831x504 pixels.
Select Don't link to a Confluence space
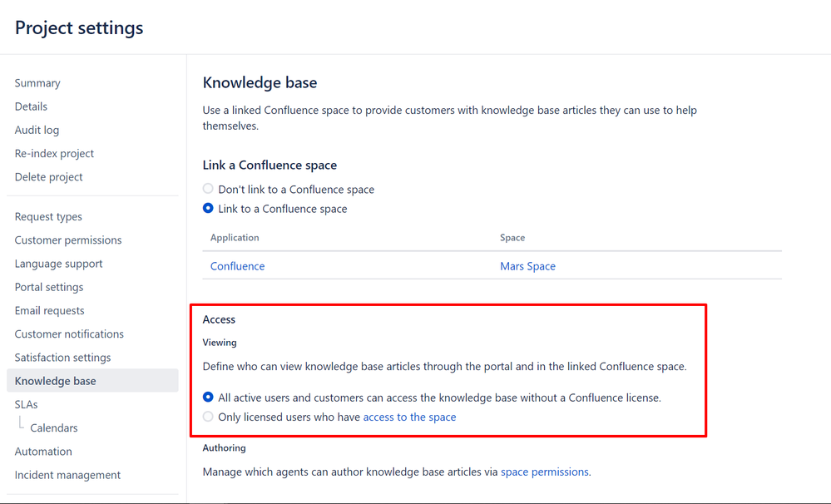[208, 189]
